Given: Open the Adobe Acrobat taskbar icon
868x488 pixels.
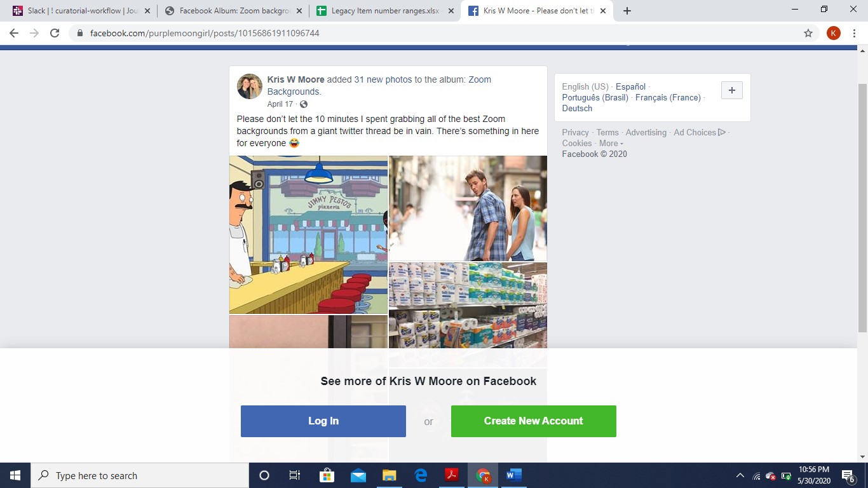Looking at the screenshot, I should (x=451, y=475).
